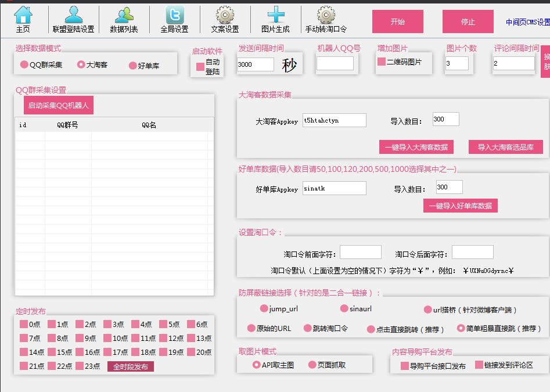Tick the 1点 schedule checkbox
The image size is (550, 392).
[52, 324]
